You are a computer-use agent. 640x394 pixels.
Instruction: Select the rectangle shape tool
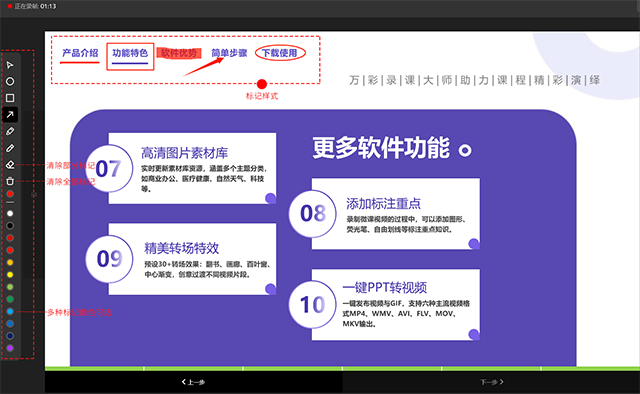coord(10,98)
